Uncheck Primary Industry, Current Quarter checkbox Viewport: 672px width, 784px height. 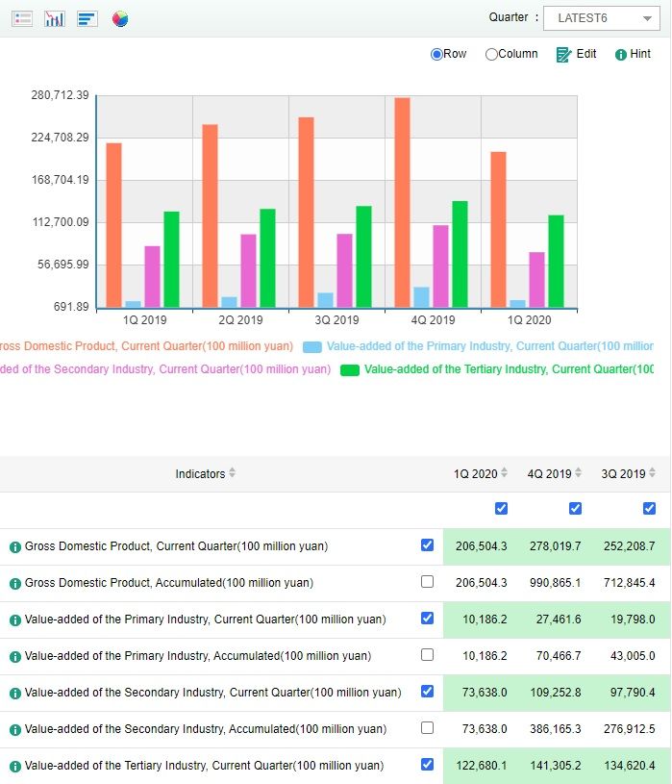click(428, 619)
